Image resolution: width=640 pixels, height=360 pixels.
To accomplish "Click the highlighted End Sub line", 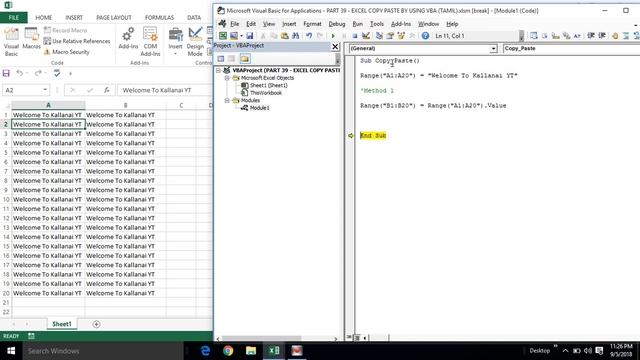I will point(373,136).
